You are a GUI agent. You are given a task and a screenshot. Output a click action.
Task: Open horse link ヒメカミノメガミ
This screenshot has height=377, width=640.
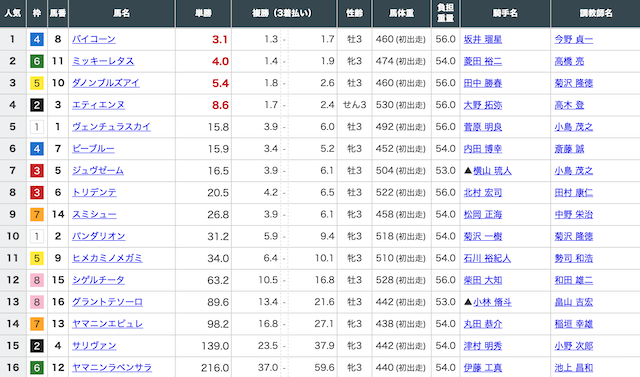tap(107, 258)
